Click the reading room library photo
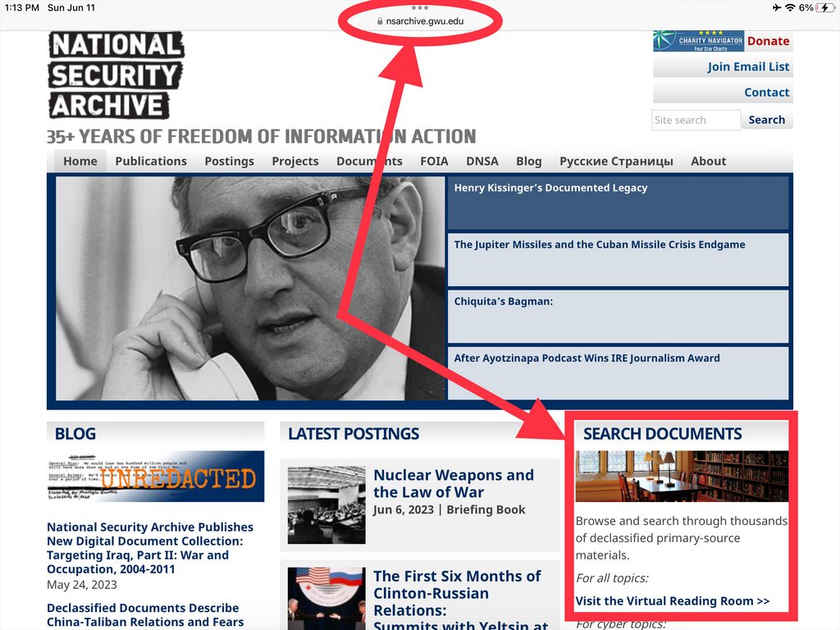Image resolution: width=840 pixels, height=630 pixels. 682,477
